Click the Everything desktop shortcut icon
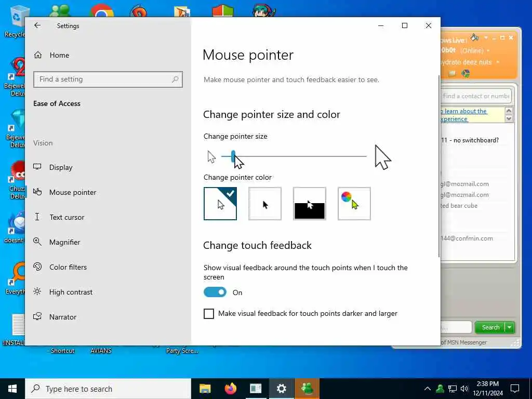 (x=15, y=278)
